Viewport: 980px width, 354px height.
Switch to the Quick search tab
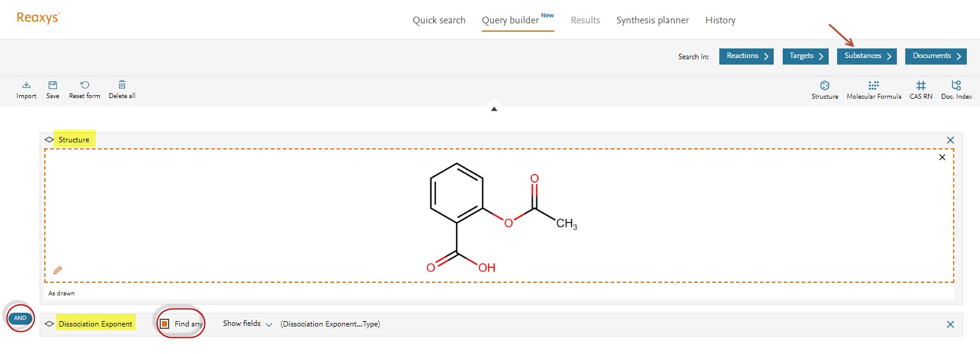[x=439, y=20]
